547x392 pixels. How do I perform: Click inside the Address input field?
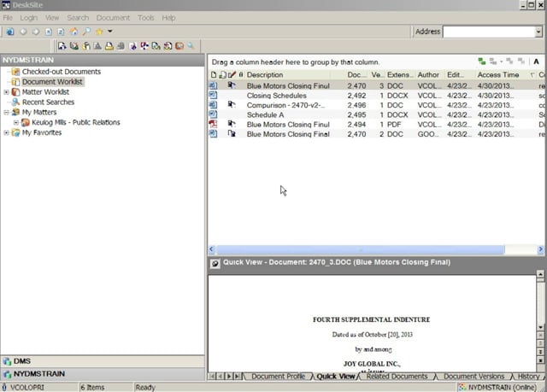pyautogui.click(x=489, y=32)
